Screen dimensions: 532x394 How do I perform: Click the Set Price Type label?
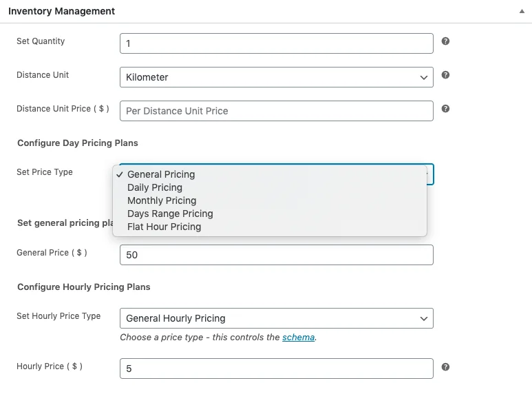pos(45,172)
